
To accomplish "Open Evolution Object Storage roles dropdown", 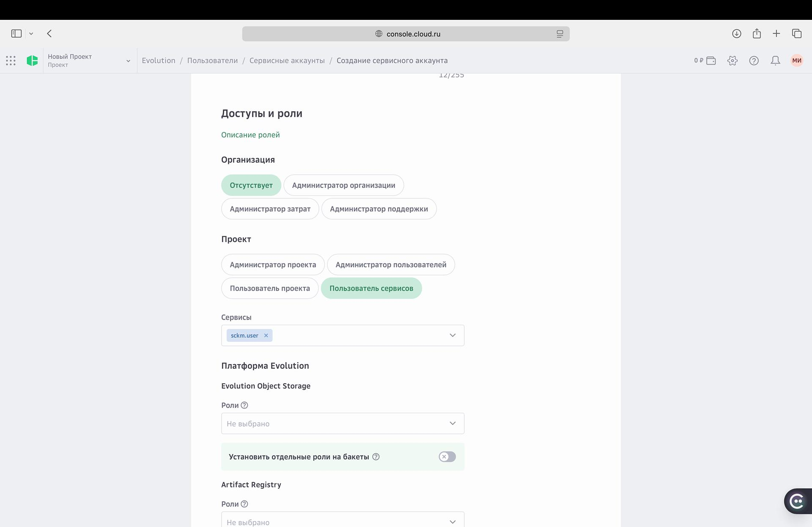I will 343,423.
